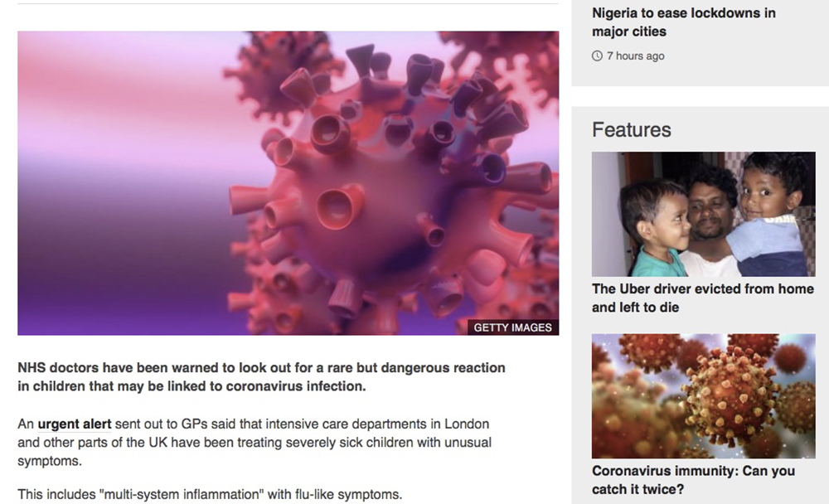Click 'The Uber driver evicted from home' headline

[x=703, y=298]
